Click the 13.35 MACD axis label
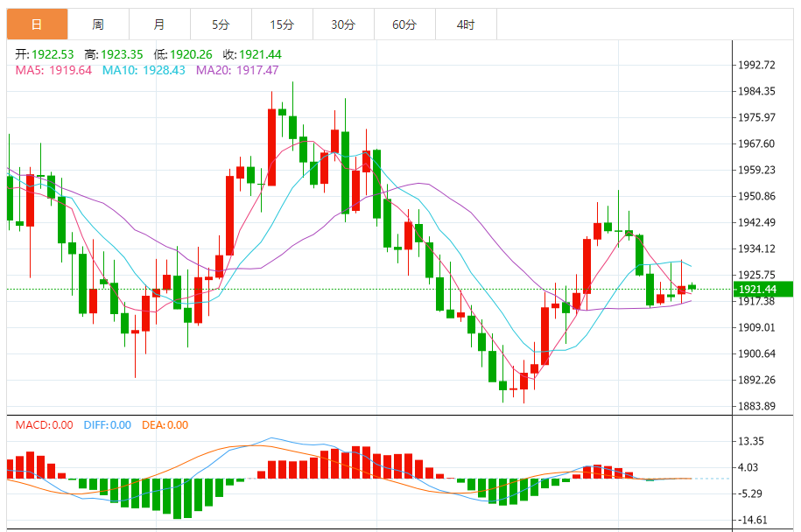 [x=751, y=441]
